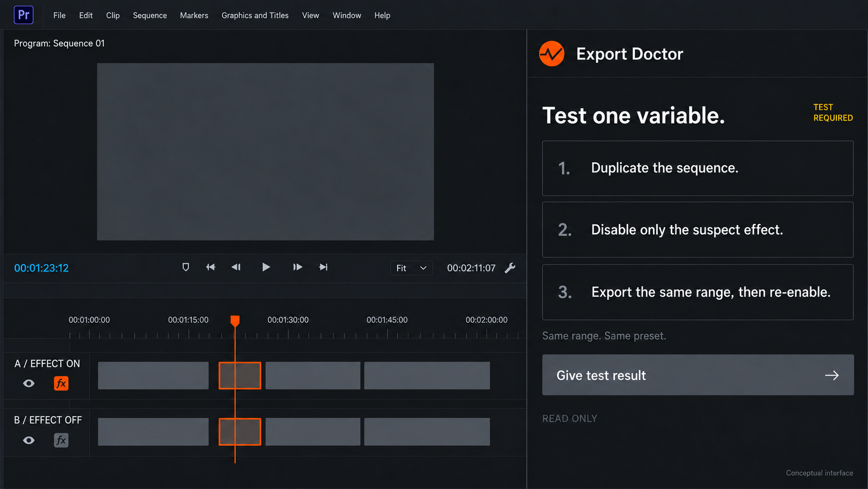Click the current timecode 00:01:23:12
This screenshot has width=868, height=489.
coord(42,268)
